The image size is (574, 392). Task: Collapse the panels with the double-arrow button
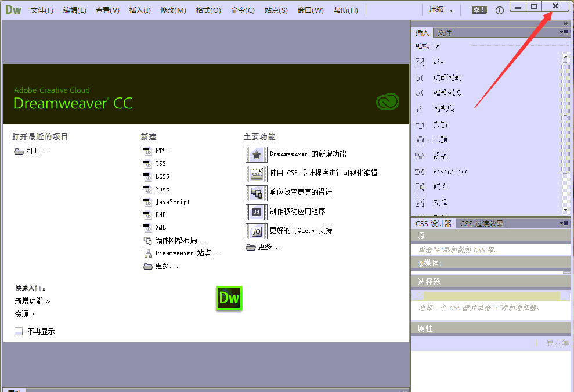(566, 23)
